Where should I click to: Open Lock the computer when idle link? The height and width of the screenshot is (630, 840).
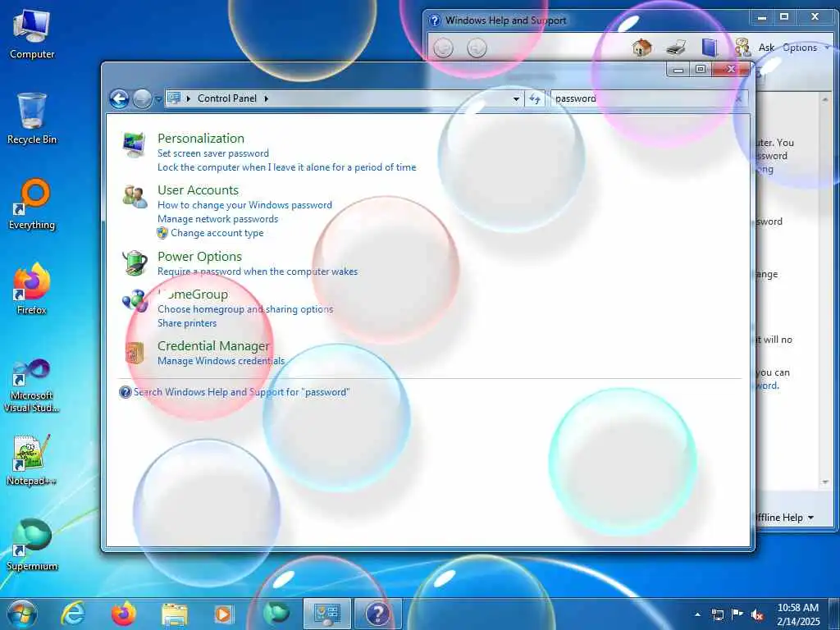(x=286, y=167)
